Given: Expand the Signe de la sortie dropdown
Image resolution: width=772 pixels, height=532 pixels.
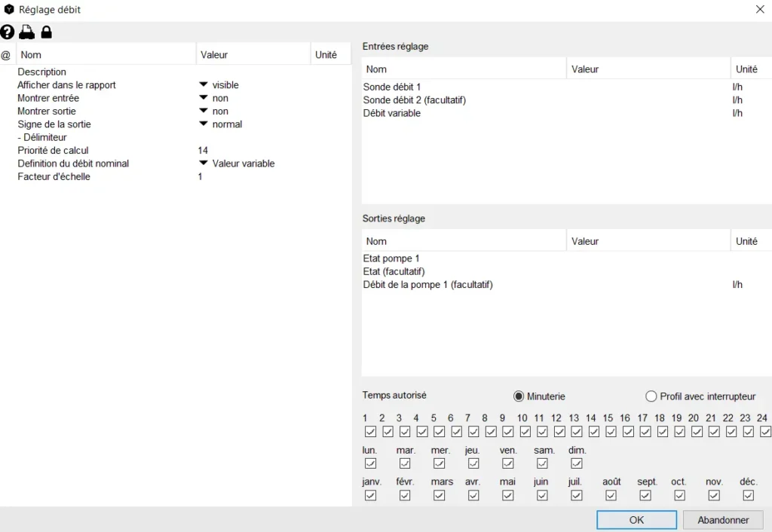Looking at the screenshot, I should coord(203,124).
